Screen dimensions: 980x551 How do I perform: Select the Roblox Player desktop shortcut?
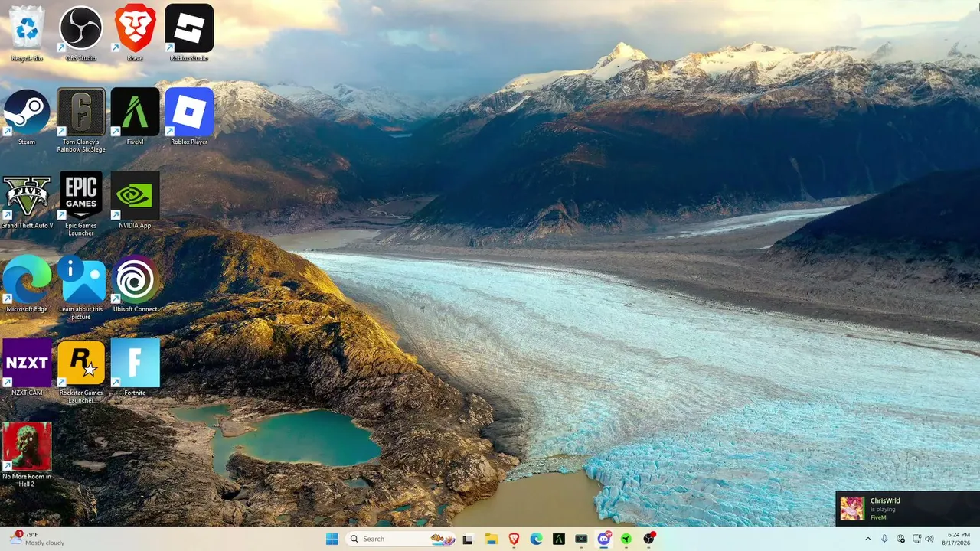coord(189,116)
